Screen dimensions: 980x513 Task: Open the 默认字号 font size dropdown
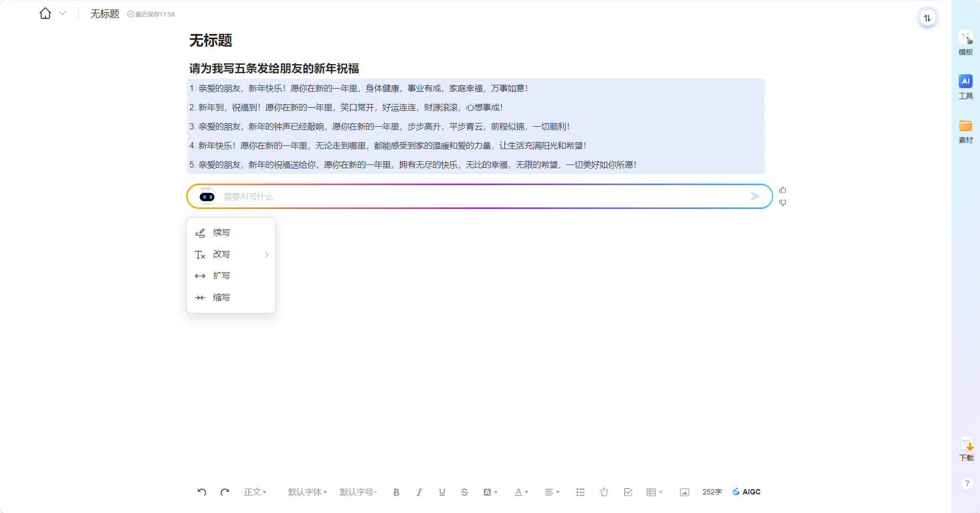[x=358, y=492]
